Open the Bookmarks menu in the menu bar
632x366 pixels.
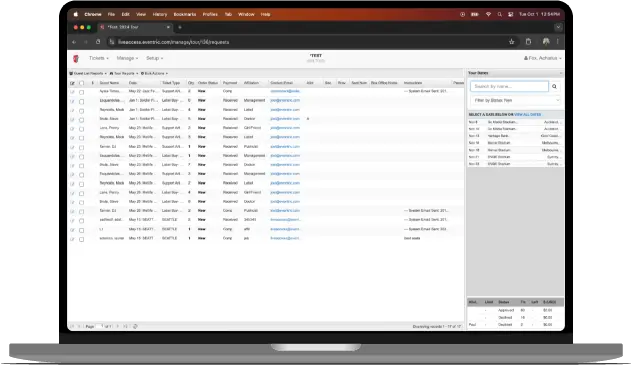(185, 14)
